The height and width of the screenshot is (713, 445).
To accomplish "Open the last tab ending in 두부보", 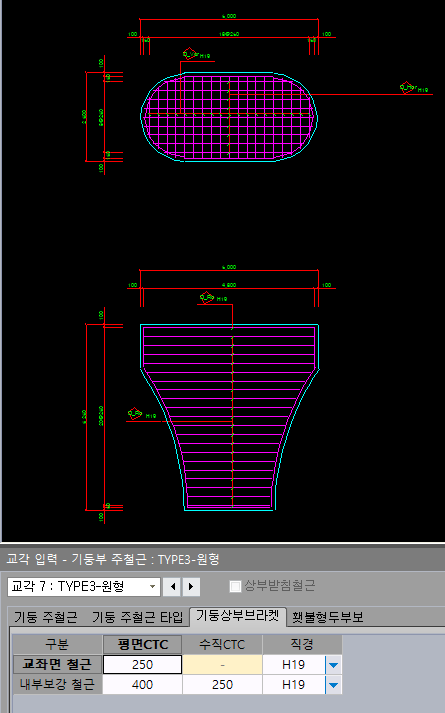I will coord(328,617).
